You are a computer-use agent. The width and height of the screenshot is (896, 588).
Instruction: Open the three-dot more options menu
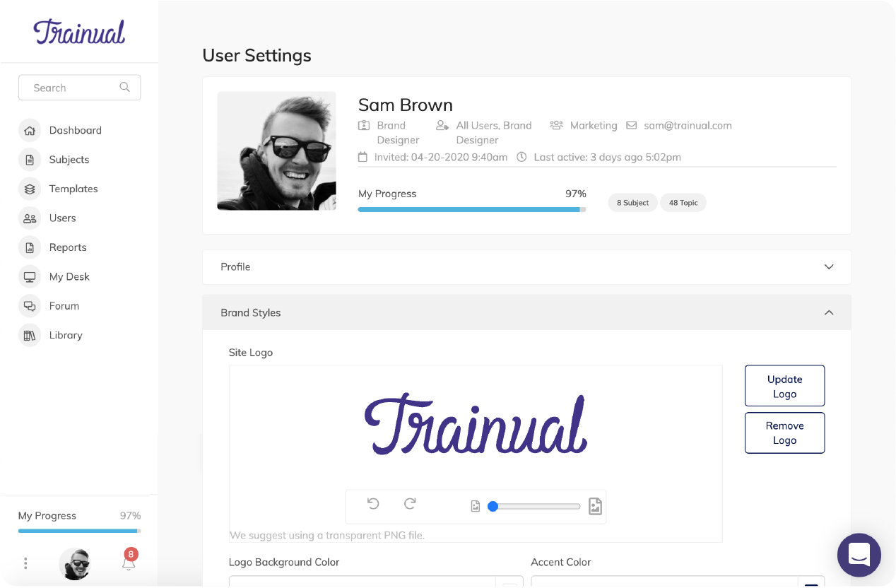click(x=25, y=563)
